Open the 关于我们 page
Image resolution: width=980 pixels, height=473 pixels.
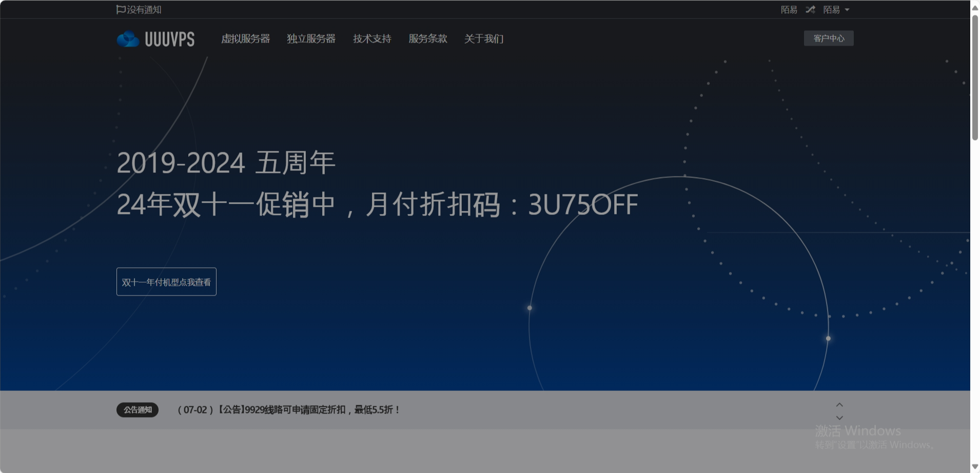point(483,38)
